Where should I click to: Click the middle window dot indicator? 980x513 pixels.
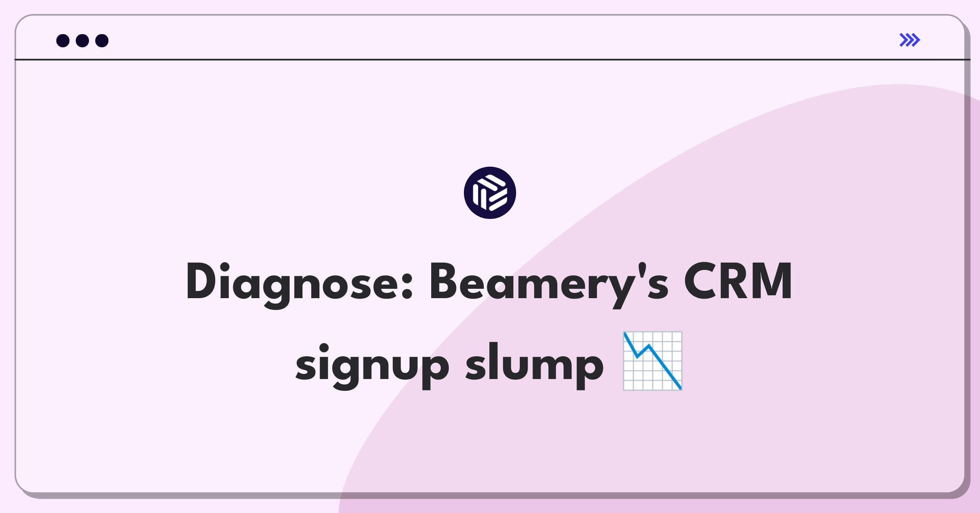coord(83,41)
